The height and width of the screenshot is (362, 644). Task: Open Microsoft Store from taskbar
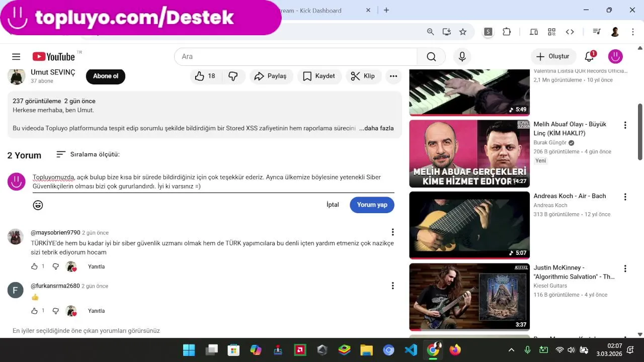pyautogui.click(x=233, y=350)
